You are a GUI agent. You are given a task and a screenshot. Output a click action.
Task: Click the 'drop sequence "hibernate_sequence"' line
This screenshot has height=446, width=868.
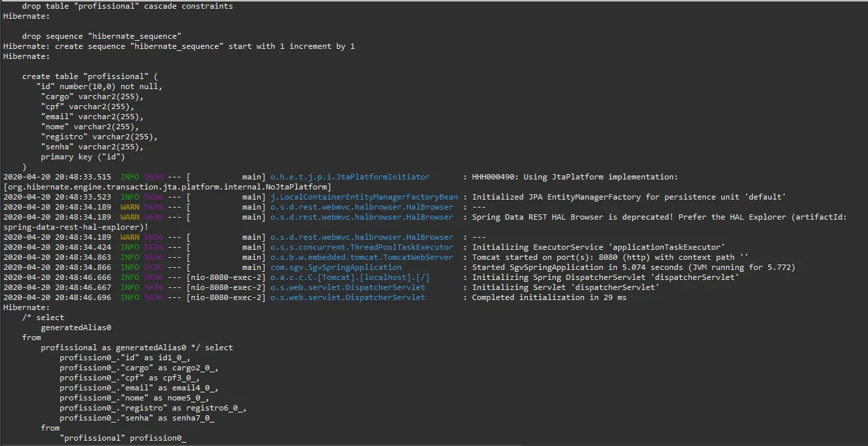pos(102,36)
